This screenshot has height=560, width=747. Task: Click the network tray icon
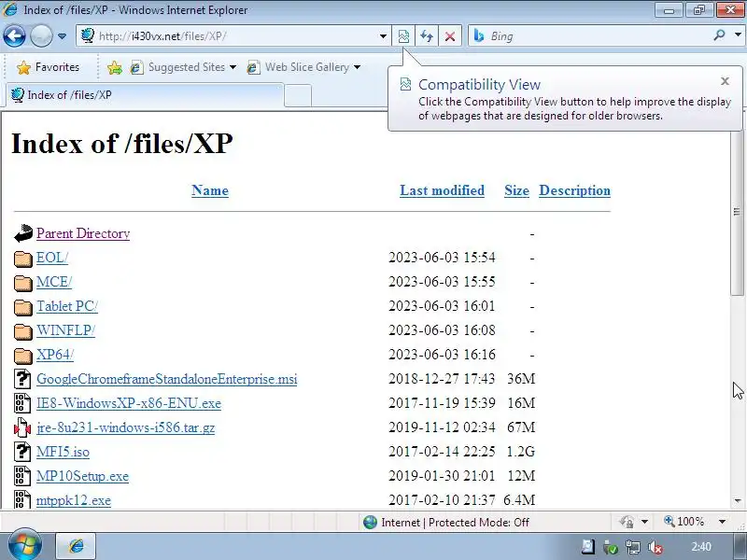pyautogui.click(x=633, y=547)
